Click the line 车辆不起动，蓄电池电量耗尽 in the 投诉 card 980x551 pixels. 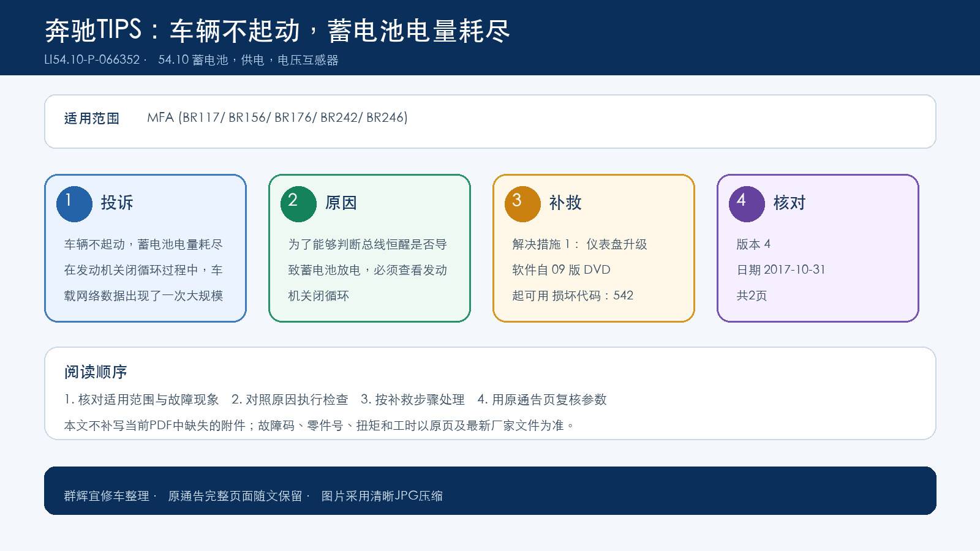pyautogui.click(x=143, y=244)
